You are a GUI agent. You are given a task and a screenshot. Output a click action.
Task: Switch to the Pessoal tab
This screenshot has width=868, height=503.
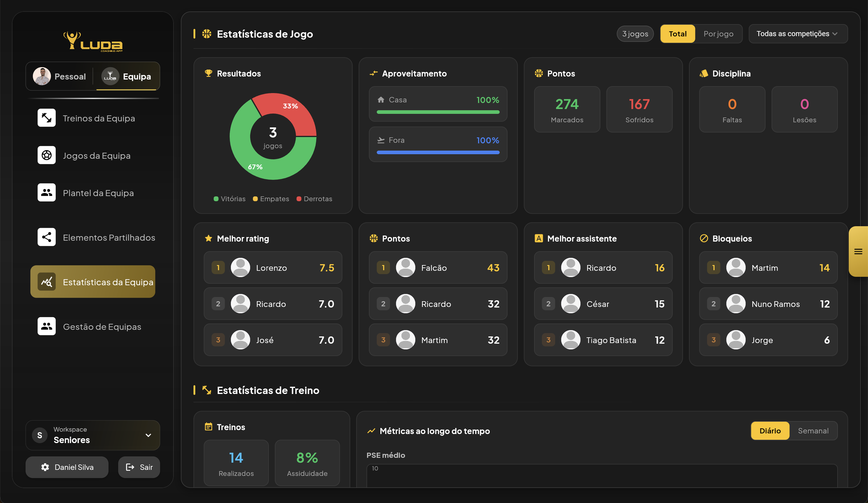(x=60, y=77)
